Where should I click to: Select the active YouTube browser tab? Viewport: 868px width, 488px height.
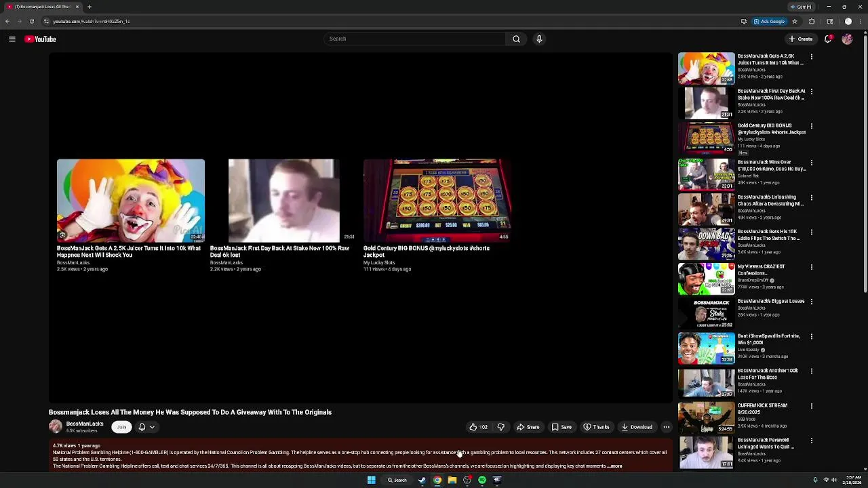click(43, 7)
